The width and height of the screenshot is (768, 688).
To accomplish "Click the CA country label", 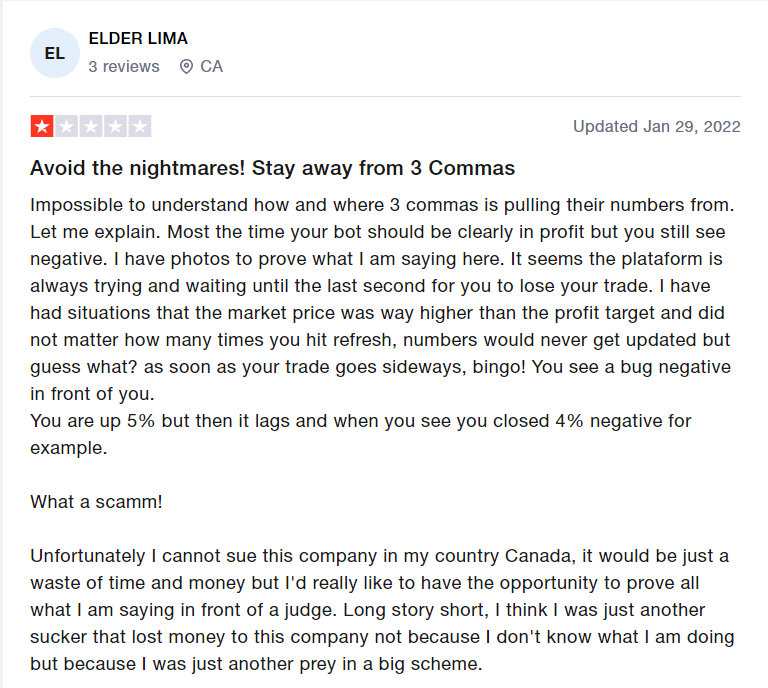I will pyautogui.click(x=212, y=67).
